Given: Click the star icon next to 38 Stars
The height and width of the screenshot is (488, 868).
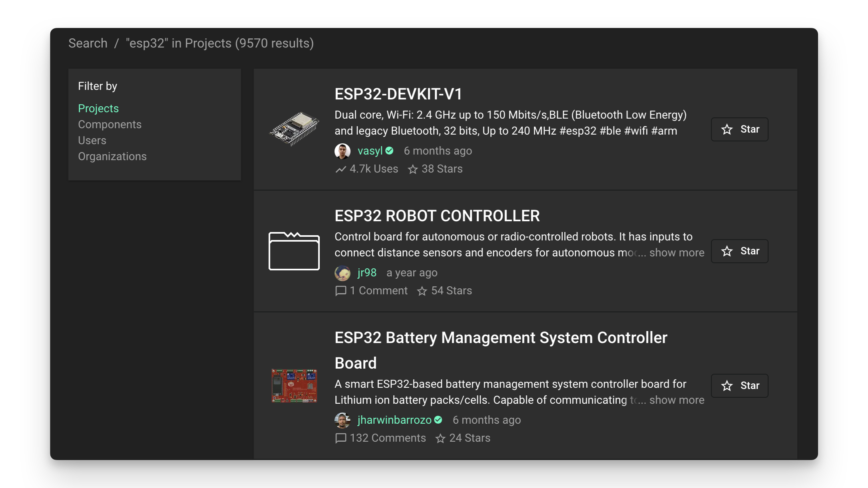Looking at the screenshot, I should (x=412, y=169).
